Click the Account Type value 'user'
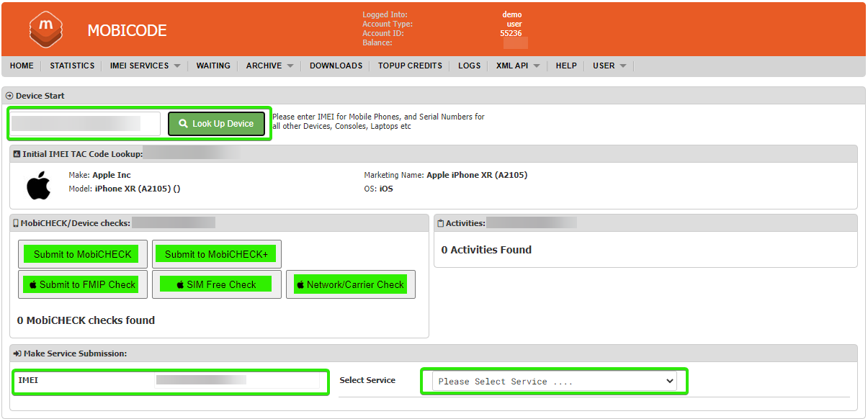The width and height of the screenshot is (868, 419). (x=514, y=24)
